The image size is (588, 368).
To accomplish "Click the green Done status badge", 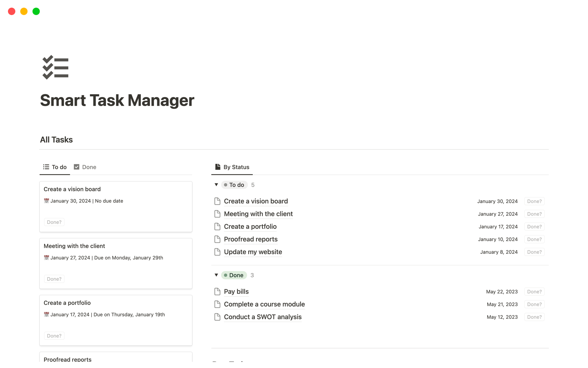I will [x=234, y=275].
